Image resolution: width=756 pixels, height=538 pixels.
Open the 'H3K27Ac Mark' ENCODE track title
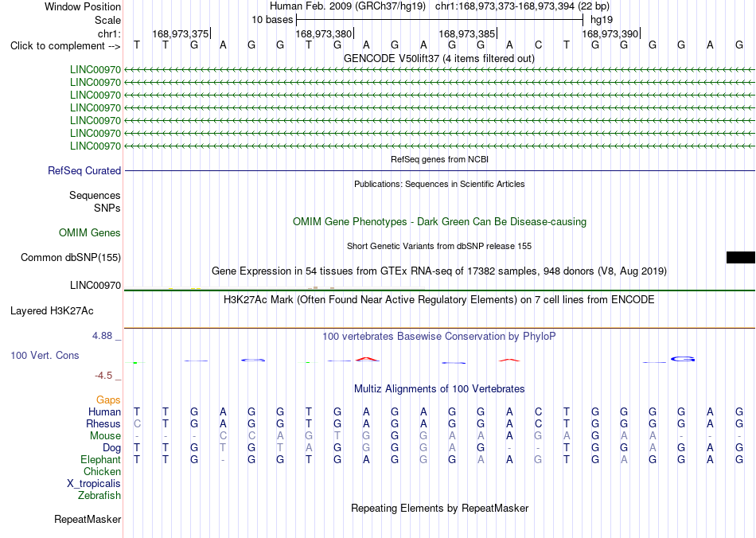[x=439, y=300]
